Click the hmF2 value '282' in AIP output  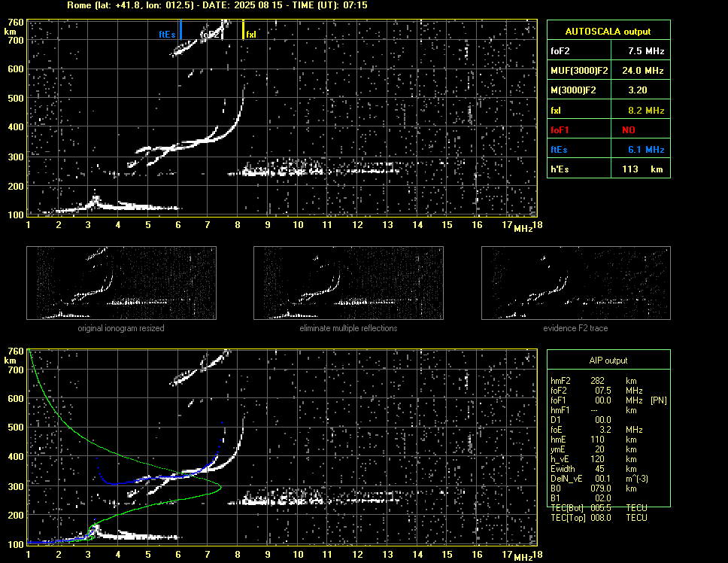click(x=598, y=380)
